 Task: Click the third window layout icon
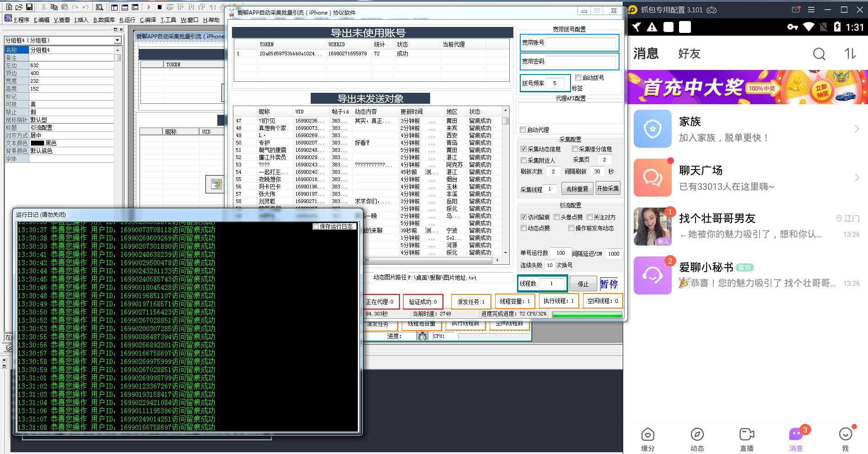click(135, 7)
